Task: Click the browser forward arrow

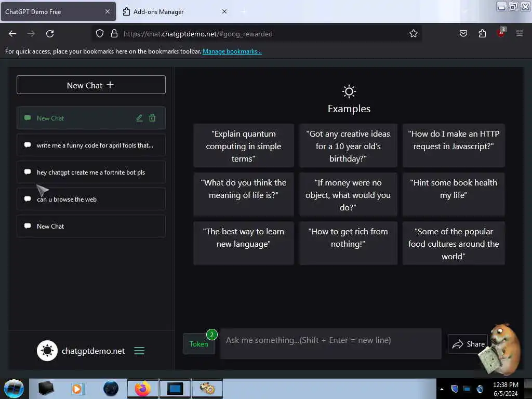Action: click(31, 34)
